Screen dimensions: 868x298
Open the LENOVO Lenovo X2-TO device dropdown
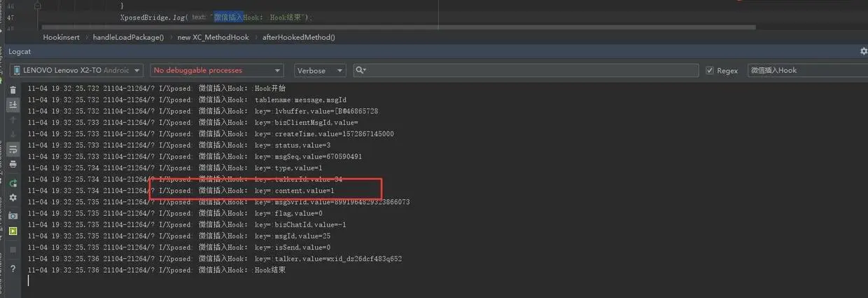pos(77,70)
